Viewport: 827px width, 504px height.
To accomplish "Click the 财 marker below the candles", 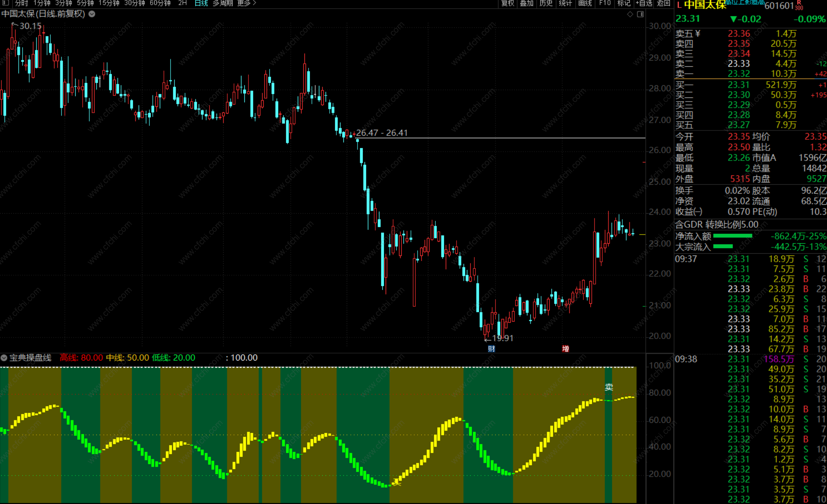I will click(491, 349).
